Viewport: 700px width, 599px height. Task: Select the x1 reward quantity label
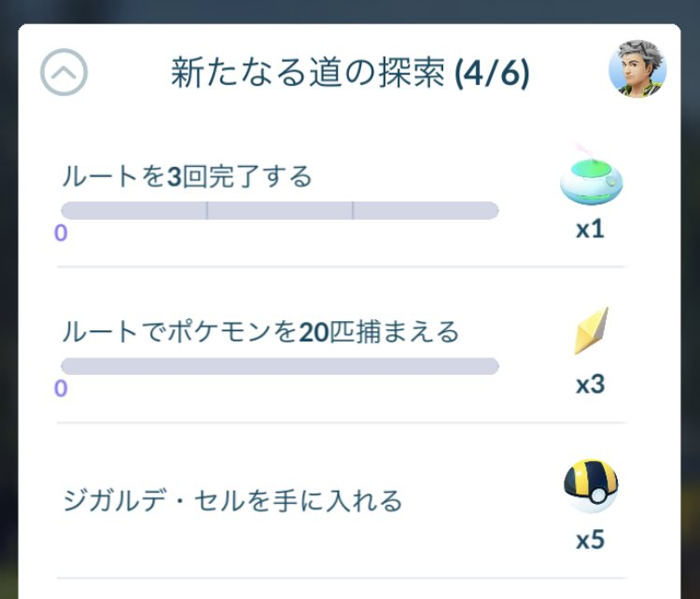(590, 230)
